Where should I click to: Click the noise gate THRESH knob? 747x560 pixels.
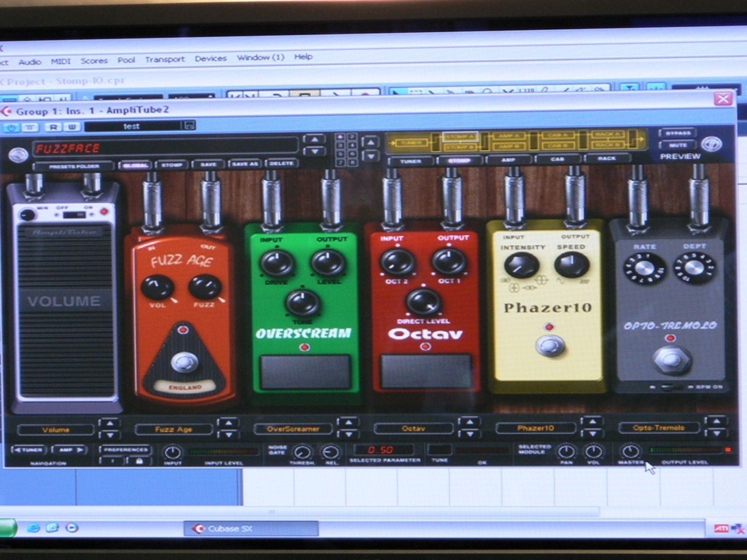[302, 453]
